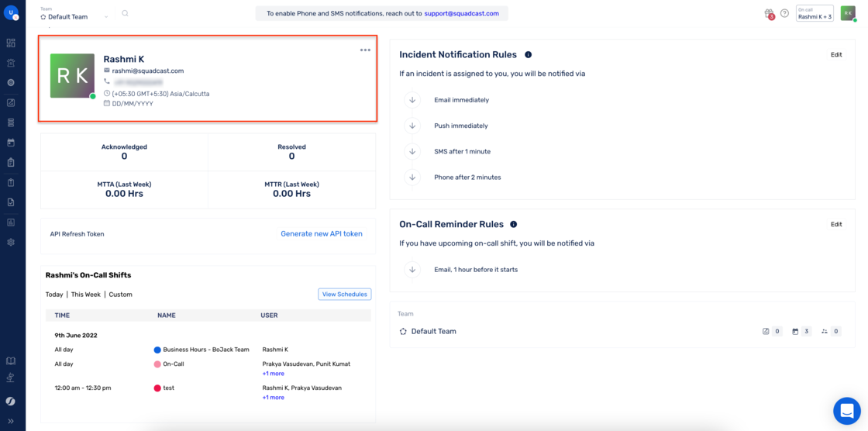Viewport: 868px width, 431px height.
Task: Click the Incident Notification Rules info icon
Action: click(x=528, y=55)
